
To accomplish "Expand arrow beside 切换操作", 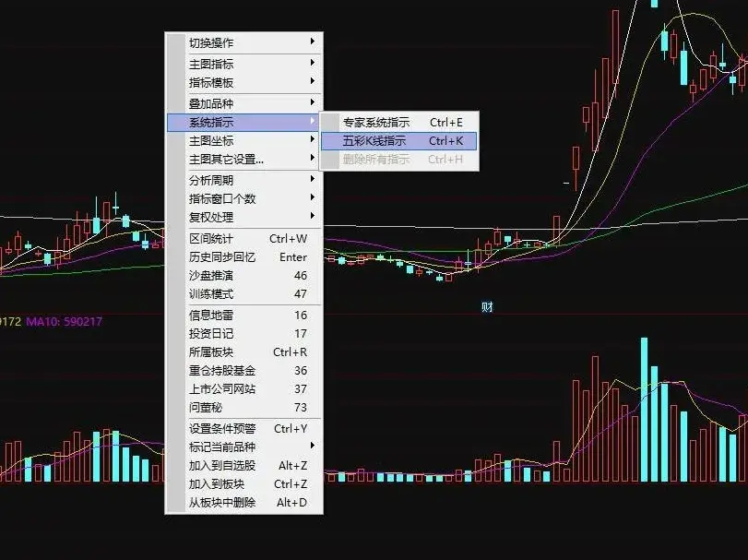I will tap(313, 42).
